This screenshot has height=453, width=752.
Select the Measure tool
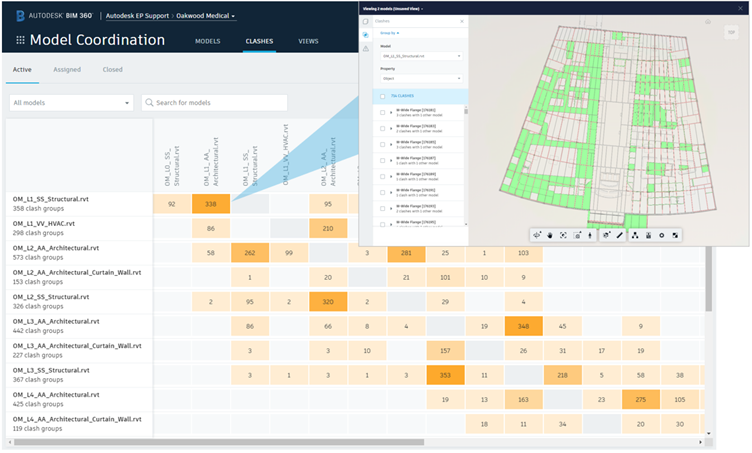point(620,235)
